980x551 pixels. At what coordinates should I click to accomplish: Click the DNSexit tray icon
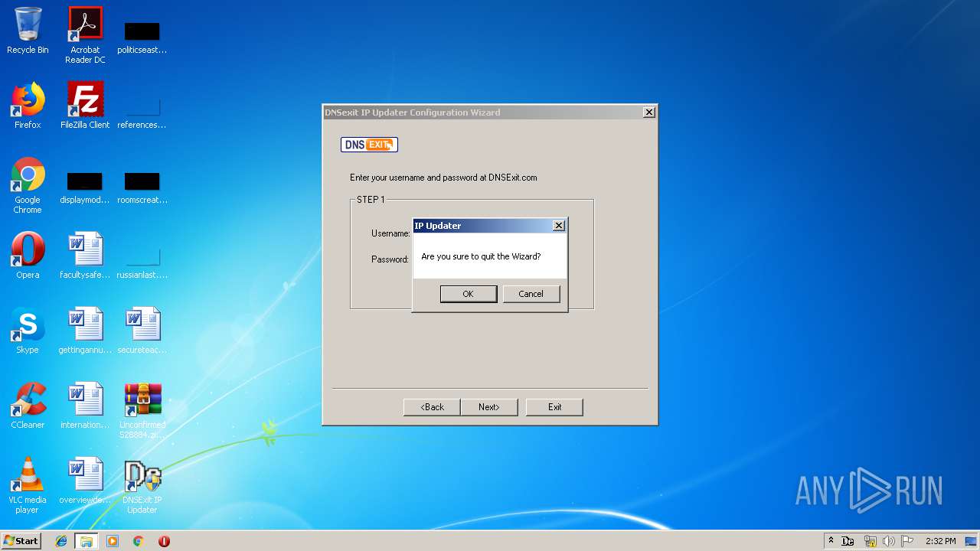tap(848, 541)
